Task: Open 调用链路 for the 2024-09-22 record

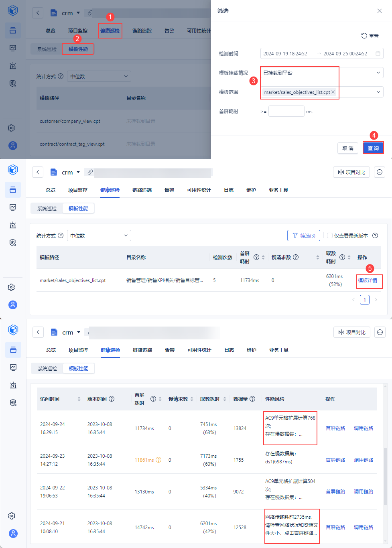Action: (364, 491)
